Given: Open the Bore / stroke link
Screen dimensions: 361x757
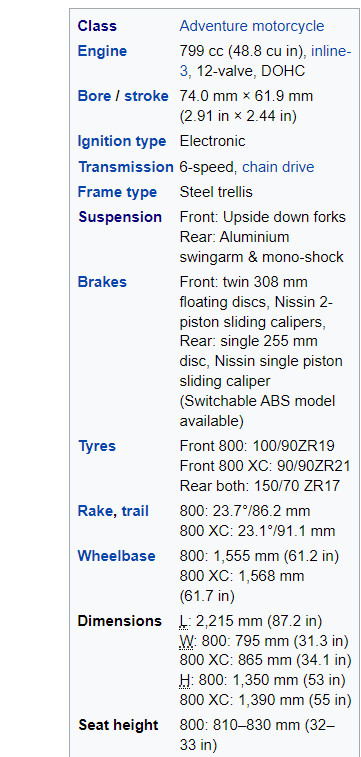Looking at the screenshot, I should (x=123, y=96).
